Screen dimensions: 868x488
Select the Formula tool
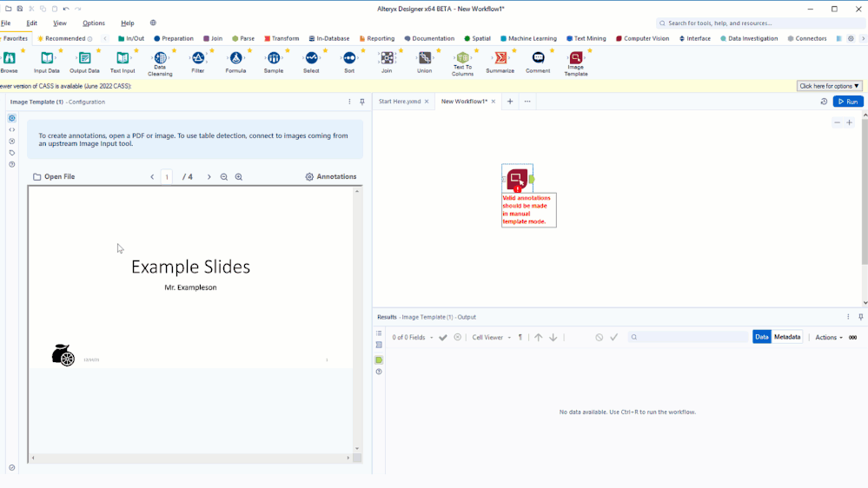tap(235, 62)
